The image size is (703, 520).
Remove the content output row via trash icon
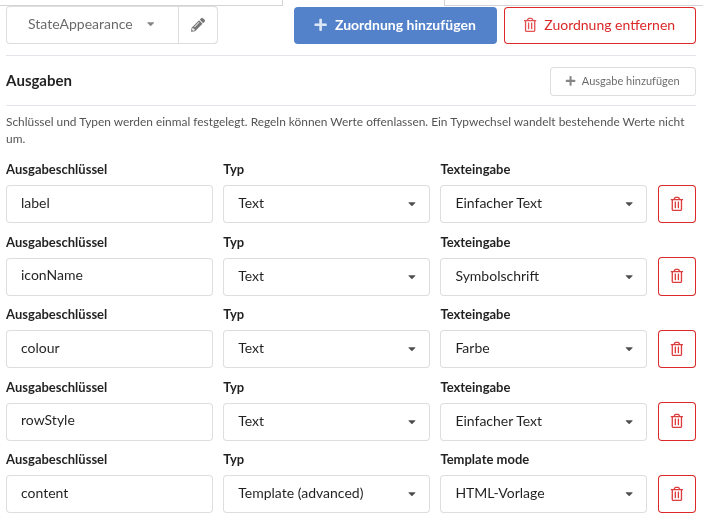(x=677, y=494)
